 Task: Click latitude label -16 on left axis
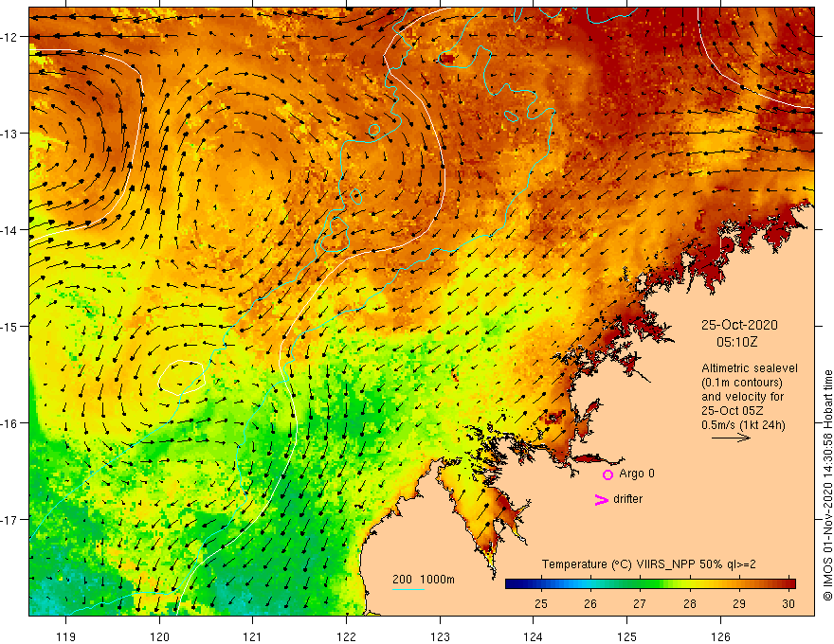(x=9, y=423)
